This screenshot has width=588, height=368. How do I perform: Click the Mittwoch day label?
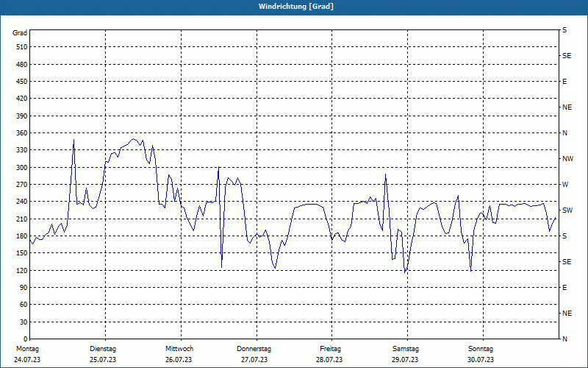pyautogui.click(x=179, y=349)
